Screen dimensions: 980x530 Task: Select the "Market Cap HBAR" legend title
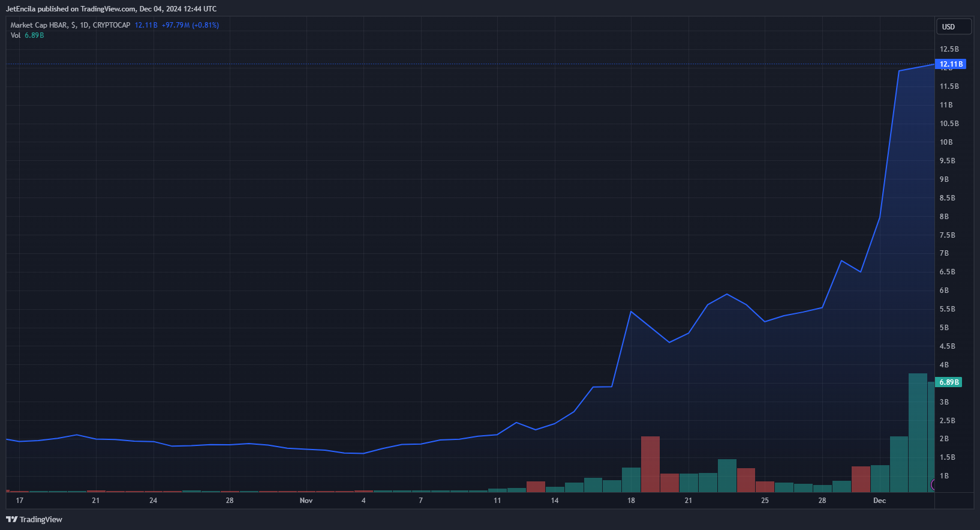click(39, 25)
